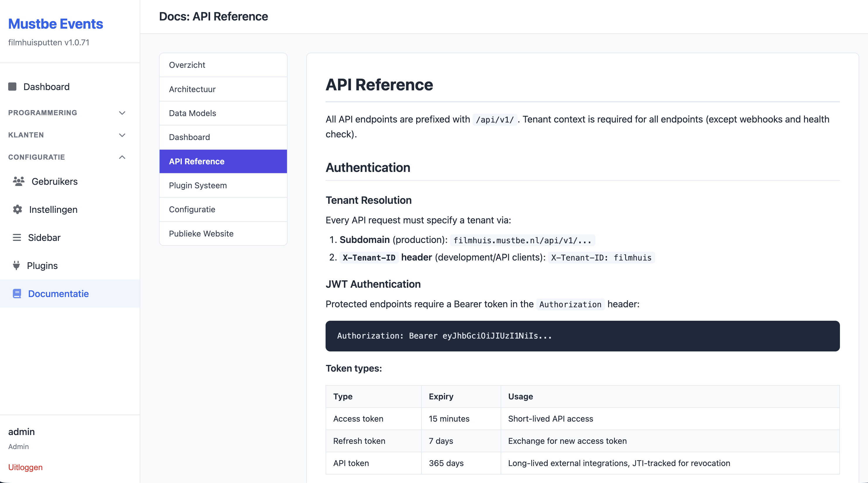Open Documentatie in the sidebar
The image size is (868, 483).
pos(70,294)
